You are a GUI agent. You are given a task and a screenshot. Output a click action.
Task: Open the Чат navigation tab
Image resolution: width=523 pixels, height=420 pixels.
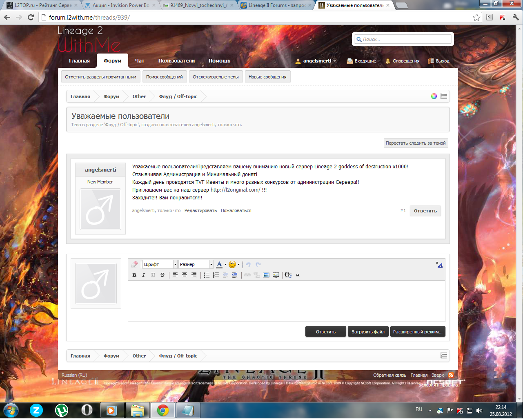click(x=140, y=61)
